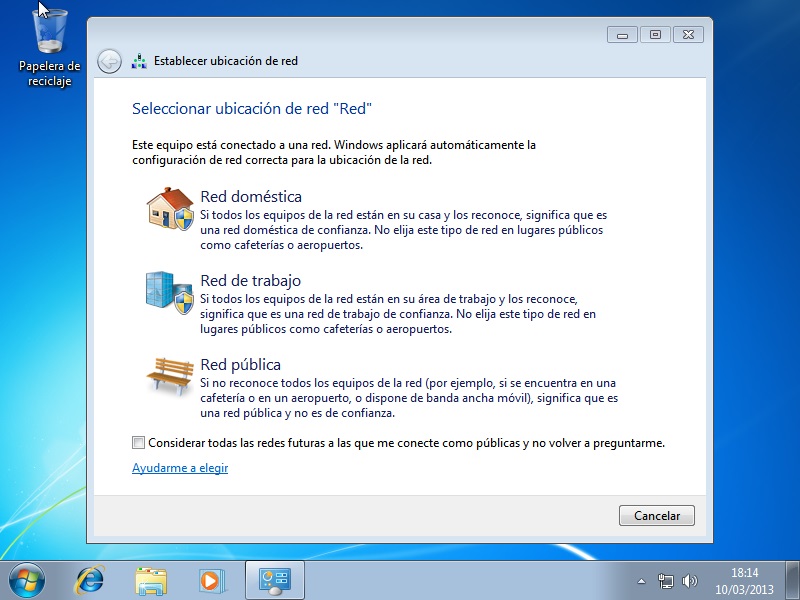Select the Red doméstica heading
800x600 pixels.
pos(251,196)
